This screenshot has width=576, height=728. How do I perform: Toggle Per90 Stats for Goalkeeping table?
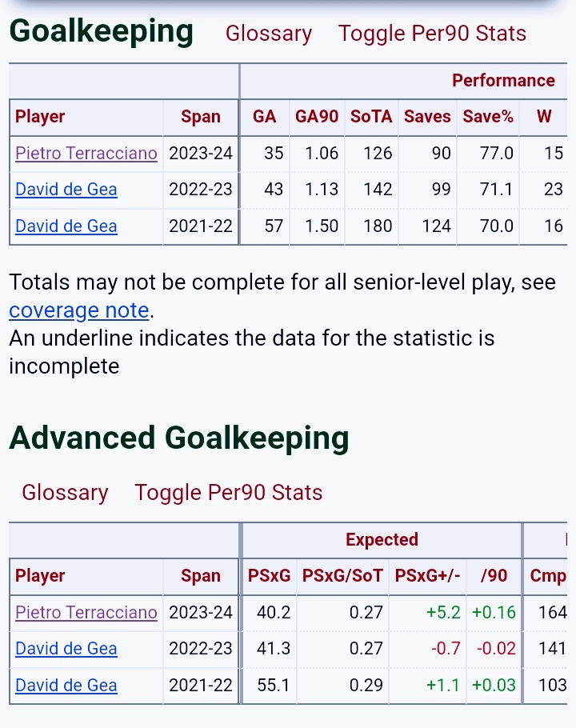point(432,34)
